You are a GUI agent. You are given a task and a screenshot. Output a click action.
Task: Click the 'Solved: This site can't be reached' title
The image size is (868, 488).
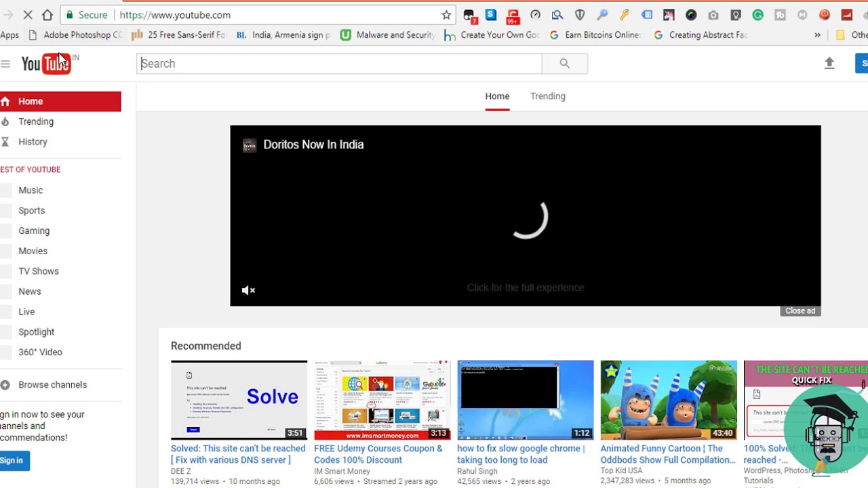coord(238,454)
